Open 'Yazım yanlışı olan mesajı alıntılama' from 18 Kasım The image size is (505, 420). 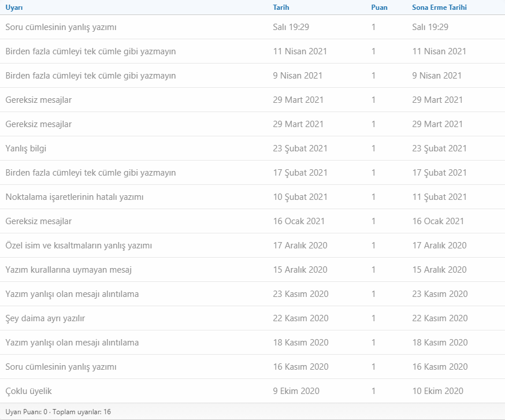[72, 343]
